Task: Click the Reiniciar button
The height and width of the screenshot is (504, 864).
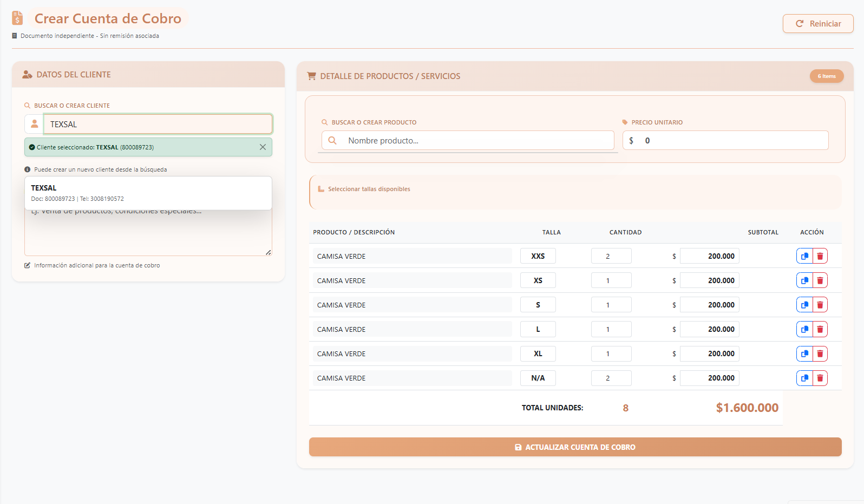Action: point(818,24)
